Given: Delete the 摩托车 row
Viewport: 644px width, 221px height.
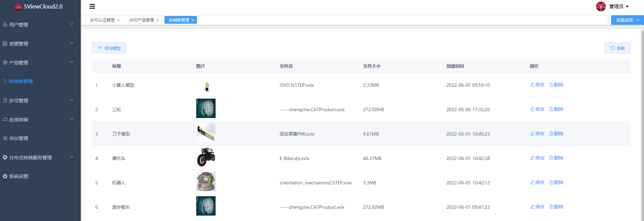Looking at the screenshot, I should coord(556,158).
